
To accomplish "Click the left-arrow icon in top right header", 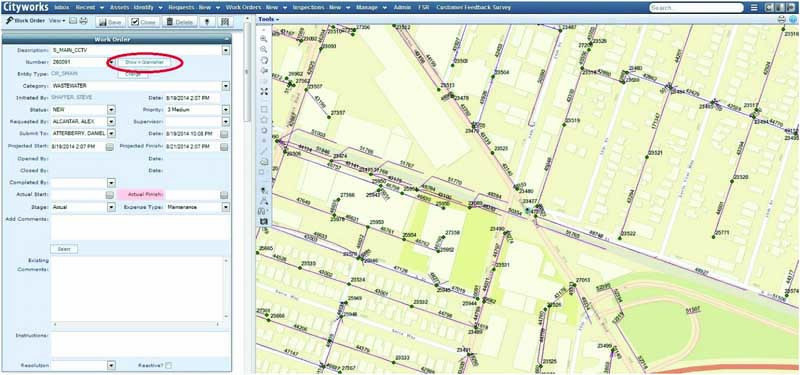I will point(768,8).
